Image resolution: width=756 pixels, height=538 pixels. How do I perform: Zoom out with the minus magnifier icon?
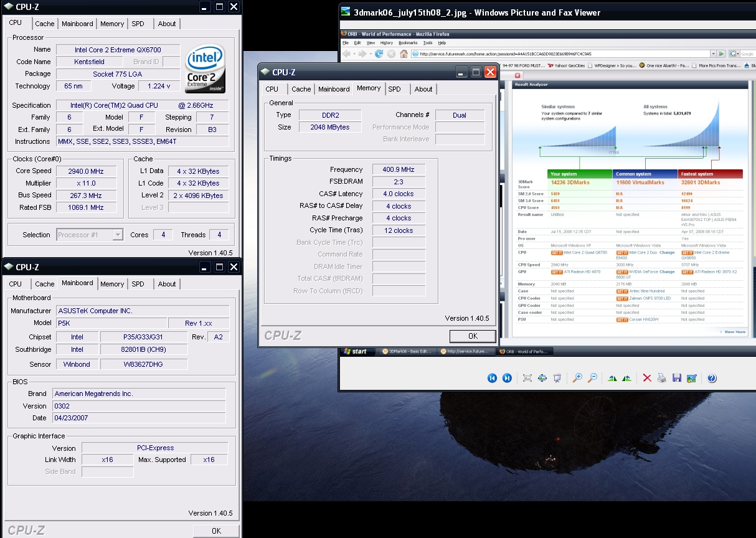[593, 378]
